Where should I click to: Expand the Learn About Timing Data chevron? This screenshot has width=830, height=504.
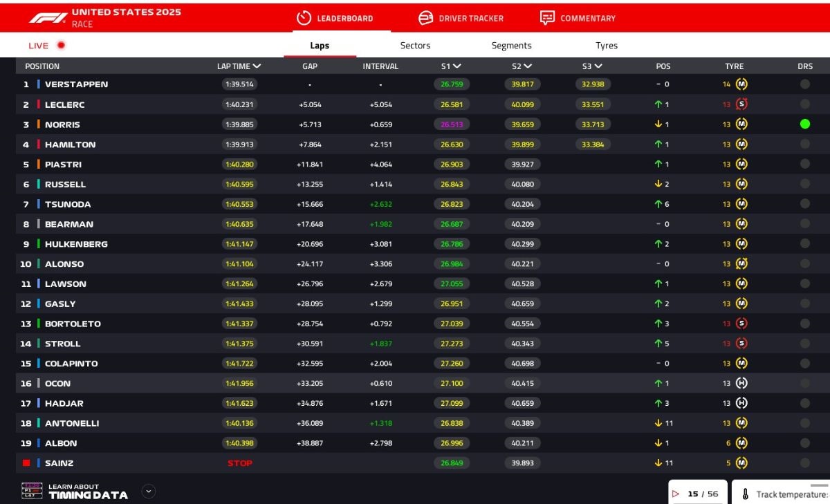(149, 492)
